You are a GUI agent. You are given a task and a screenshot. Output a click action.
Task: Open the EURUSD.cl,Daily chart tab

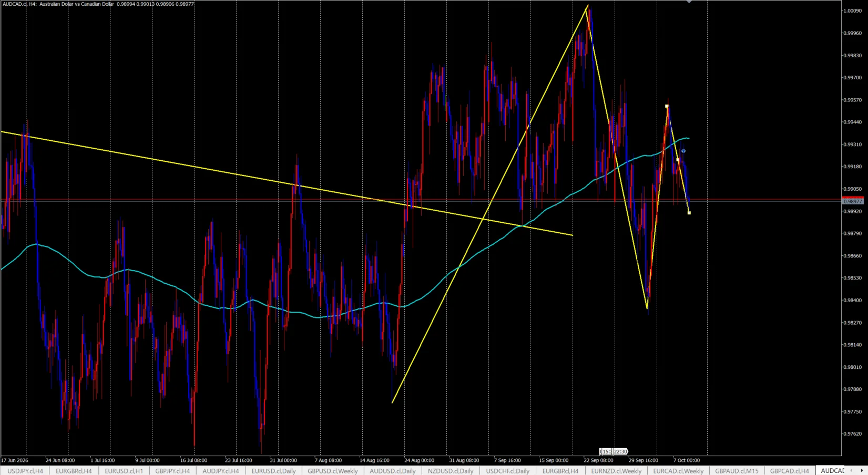point(273,471)
